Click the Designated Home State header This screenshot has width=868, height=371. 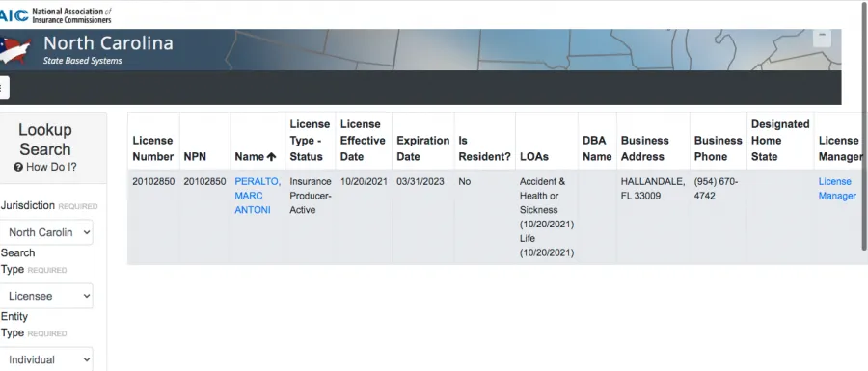point(780,141)
